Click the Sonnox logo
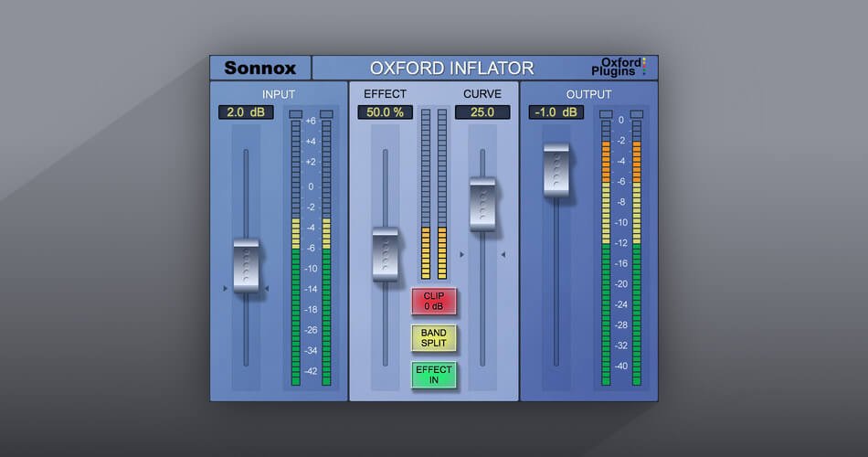The width and height of the screenshot is (868, 457). 259,69
